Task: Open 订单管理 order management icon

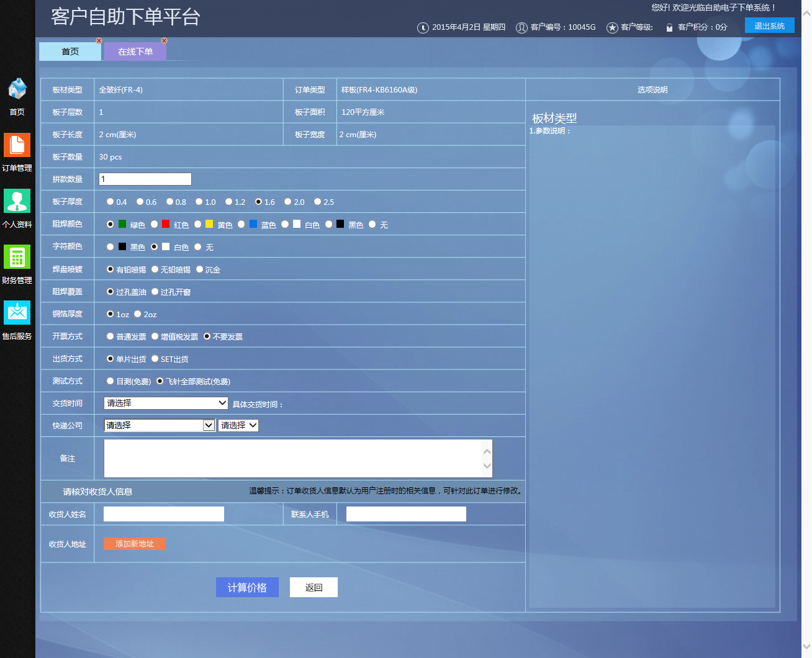Action: click(17, 145)
